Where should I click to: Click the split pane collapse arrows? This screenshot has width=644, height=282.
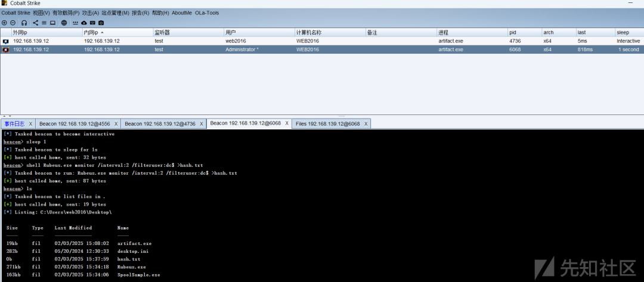tap(7, 116)
